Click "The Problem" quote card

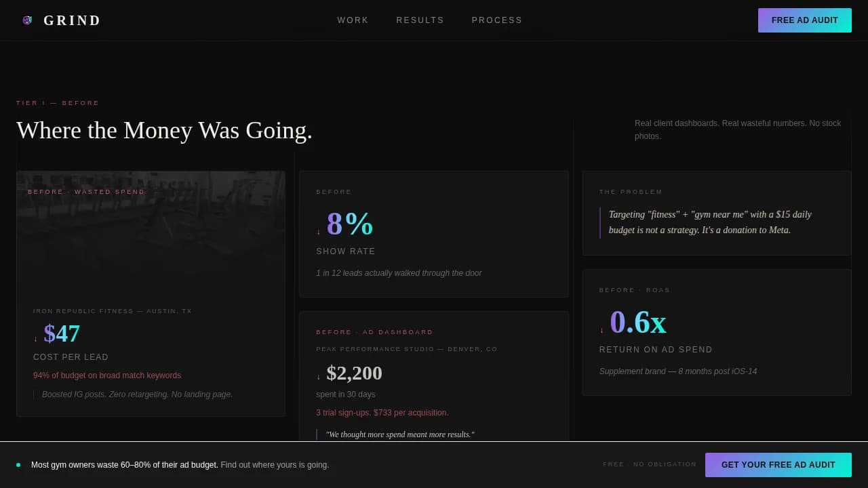(717, 213)
